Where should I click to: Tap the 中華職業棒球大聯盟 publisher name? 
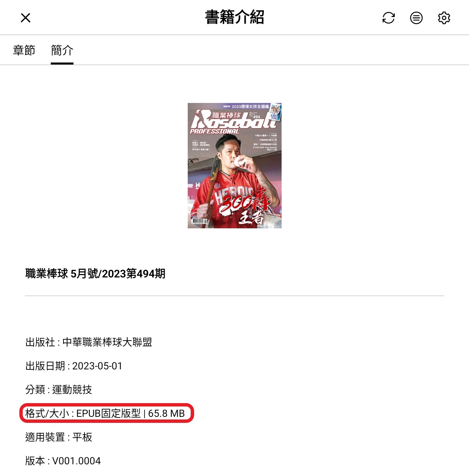point(107,342)
